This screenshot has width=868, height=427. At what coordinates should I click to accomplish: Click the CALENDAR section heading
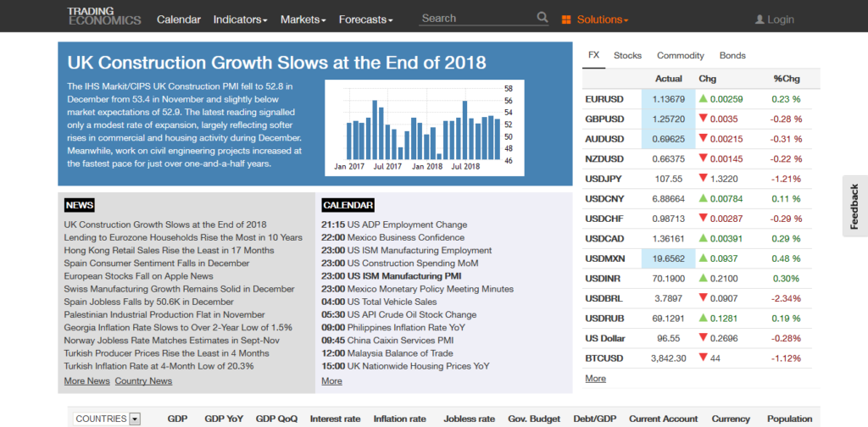tap(348, 205)
